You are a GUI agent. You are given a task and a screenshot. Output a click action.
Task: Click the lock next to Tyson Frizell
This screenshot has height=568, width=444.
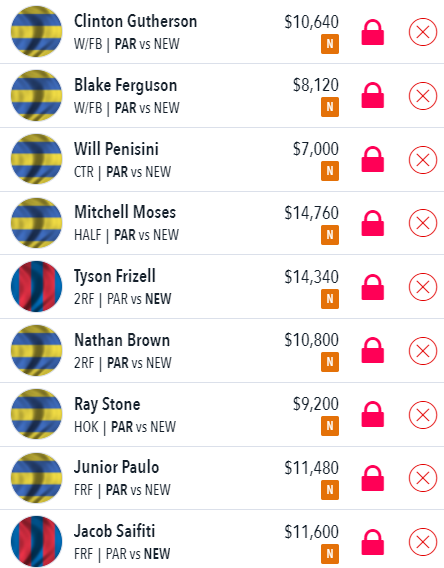(373, 287)
